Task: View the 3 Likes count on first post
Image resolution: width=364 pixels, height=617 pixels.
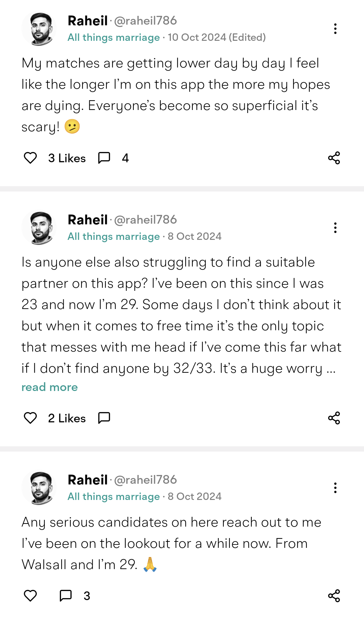Action: [x=67, y=158]
